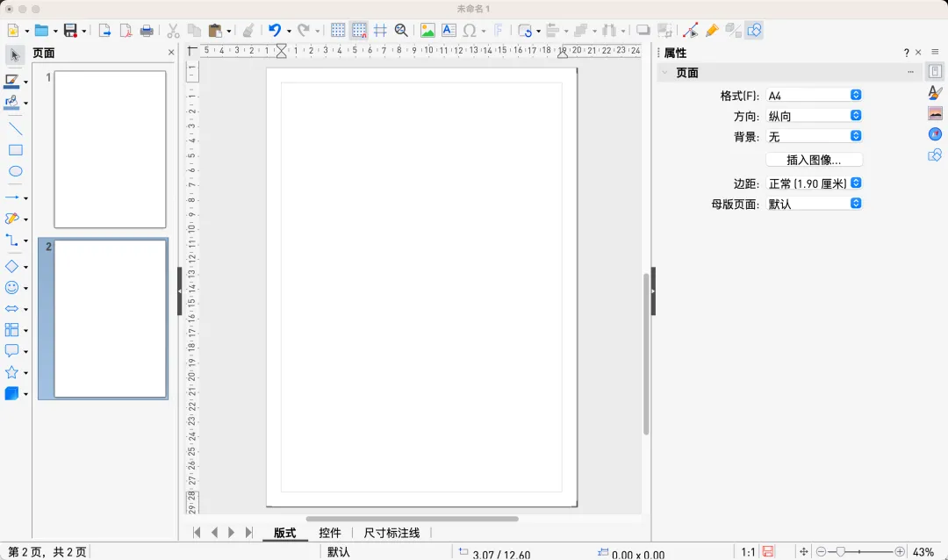
Task: Open the Styles sidebar deck
Action: (x=936, y=92)
